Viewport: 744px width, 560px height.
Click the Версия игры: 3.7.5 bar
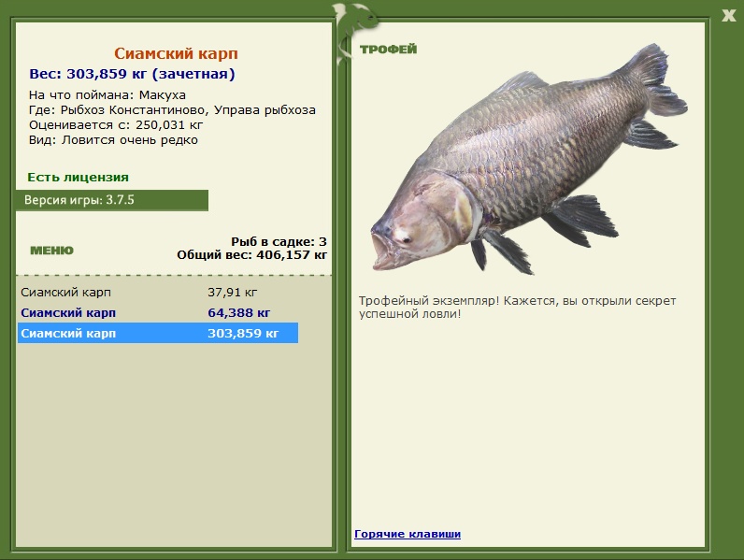coord(112,200)
